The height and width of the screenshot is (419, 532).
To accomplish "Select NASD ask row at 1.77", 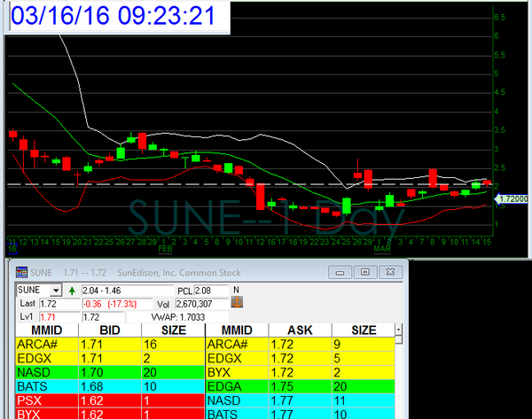I will 301,400.
